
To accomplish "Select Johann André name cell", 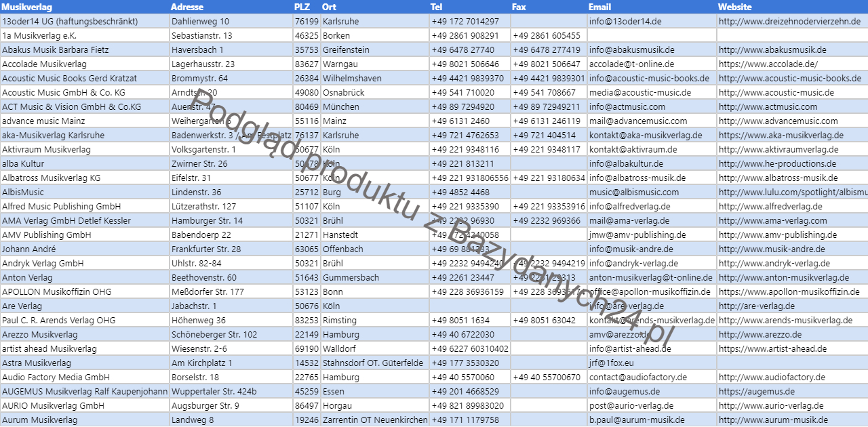I will coord(85,249).
